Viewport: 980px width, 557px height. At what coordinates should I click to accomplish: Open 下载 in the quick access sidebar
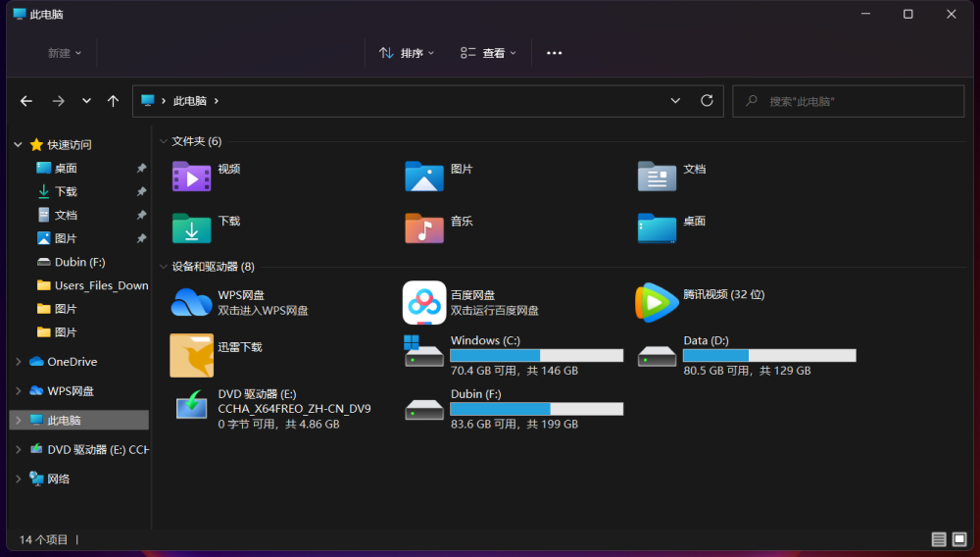tap(66, 191)
